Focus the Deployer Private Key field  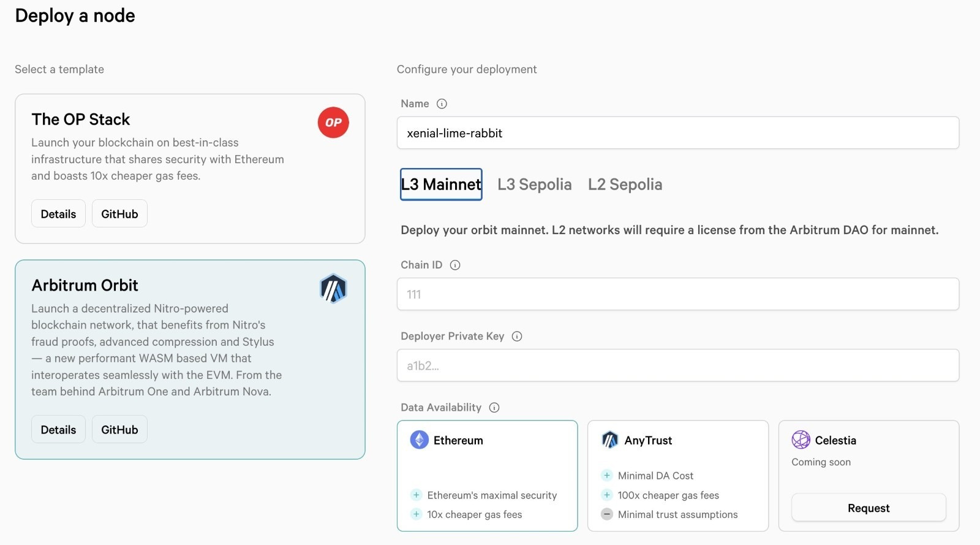point(678,366)
